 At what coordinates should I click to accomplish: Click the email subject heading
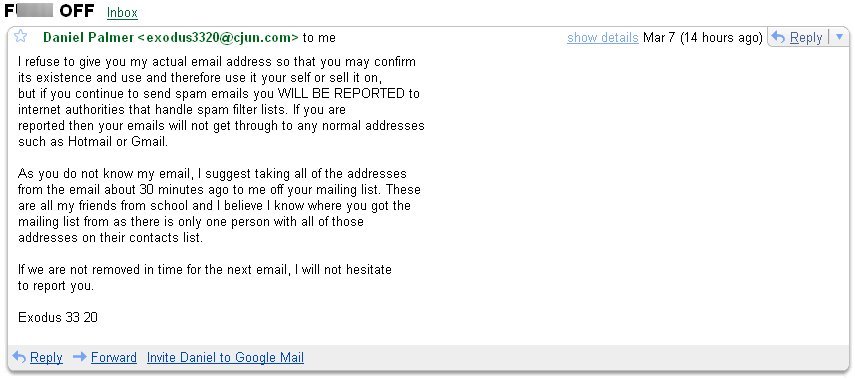pos(49,10)
